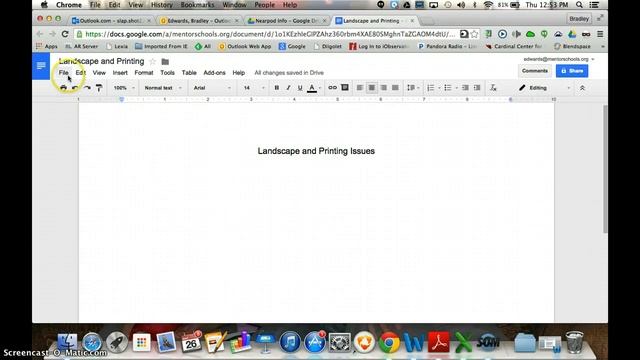Open the Normal text style dropdown
Viewport: 640px width, 360px height.
point(163,88)
